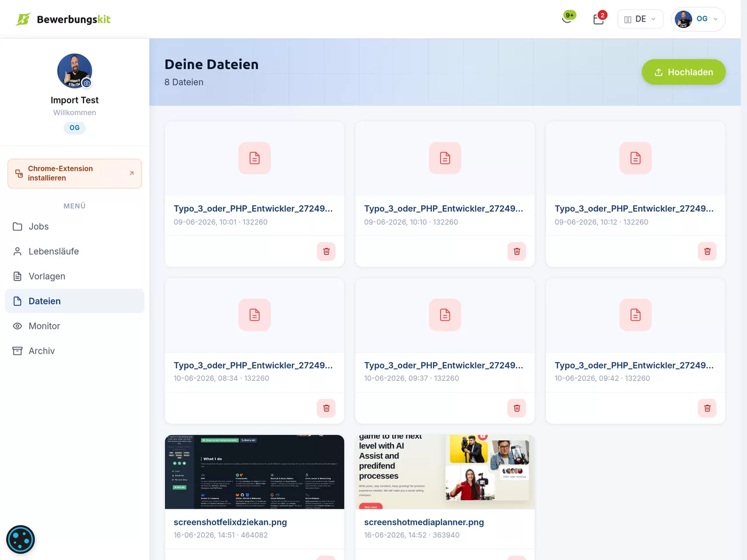The width and height of the screenshot is (747, 560).
Task: Select Dateien in the sidebar menu
Action: [x=75, y=301]
